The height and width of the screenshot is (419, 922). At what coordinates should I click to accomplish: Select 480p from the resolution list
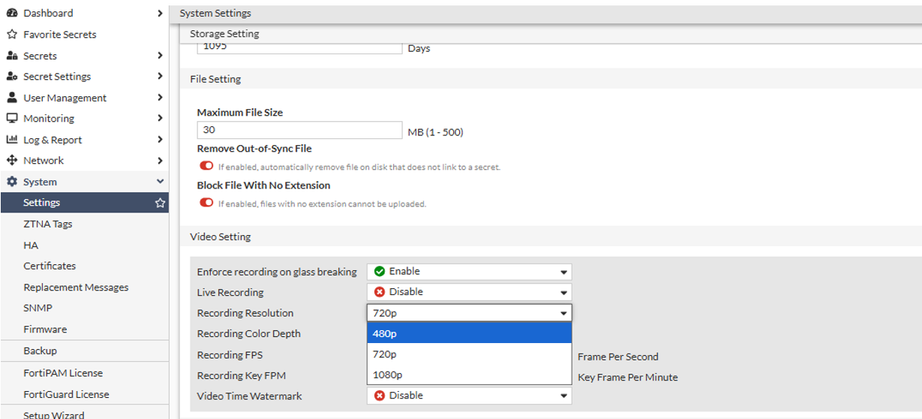(469, 333)
